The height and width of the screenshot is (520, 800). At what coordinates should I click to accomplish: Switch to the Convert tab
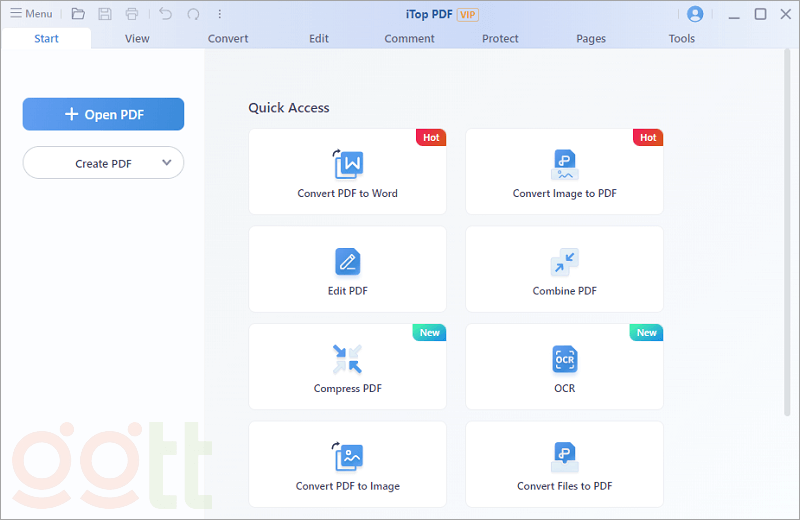(x=228, y=39)
